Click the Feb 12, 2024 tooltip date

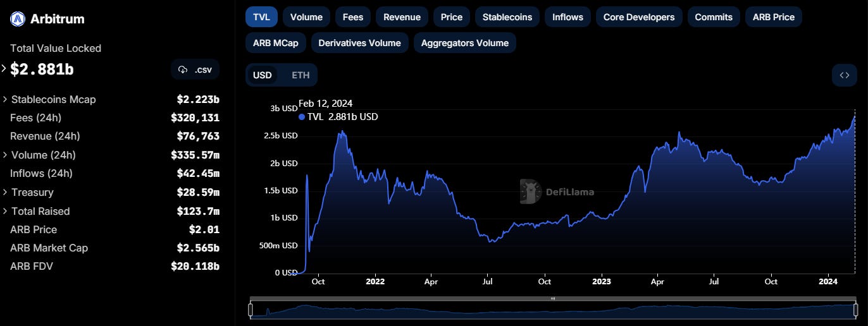click(326, 104)
